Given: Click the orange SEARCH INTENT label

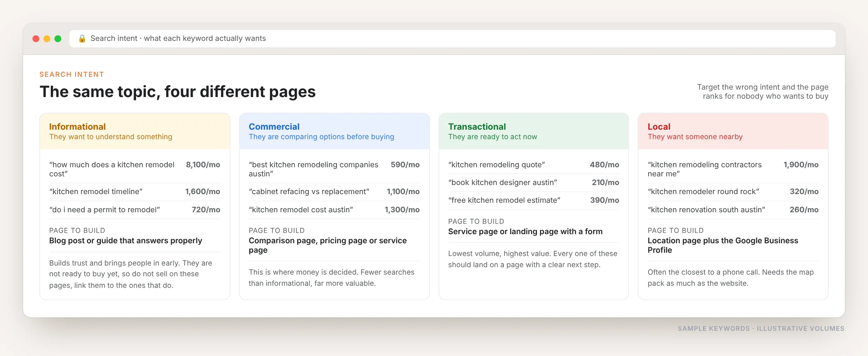Looking at the screenshot, I should point(72,74).
